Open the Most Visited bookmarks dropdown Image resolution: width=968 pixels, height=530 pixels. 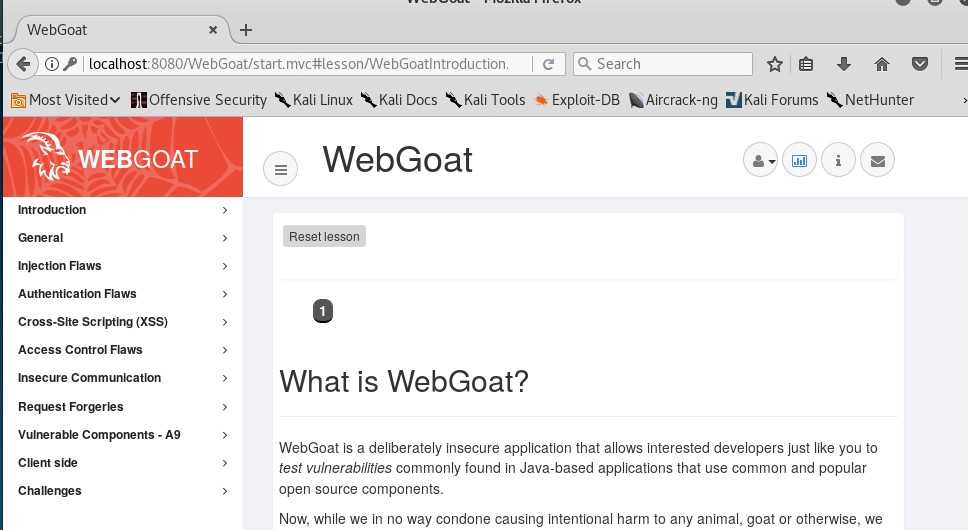pos(66,100)
